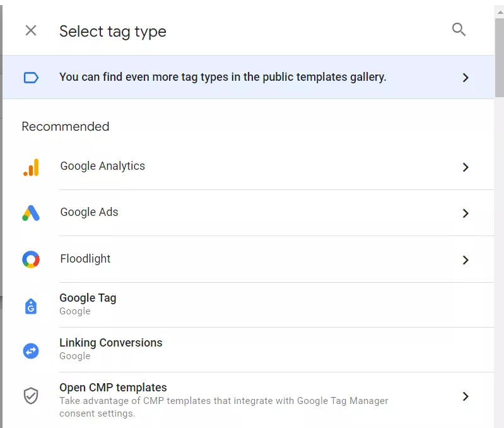
Task: Open the public templates gallery banner text
Action: tap(223, 77)
